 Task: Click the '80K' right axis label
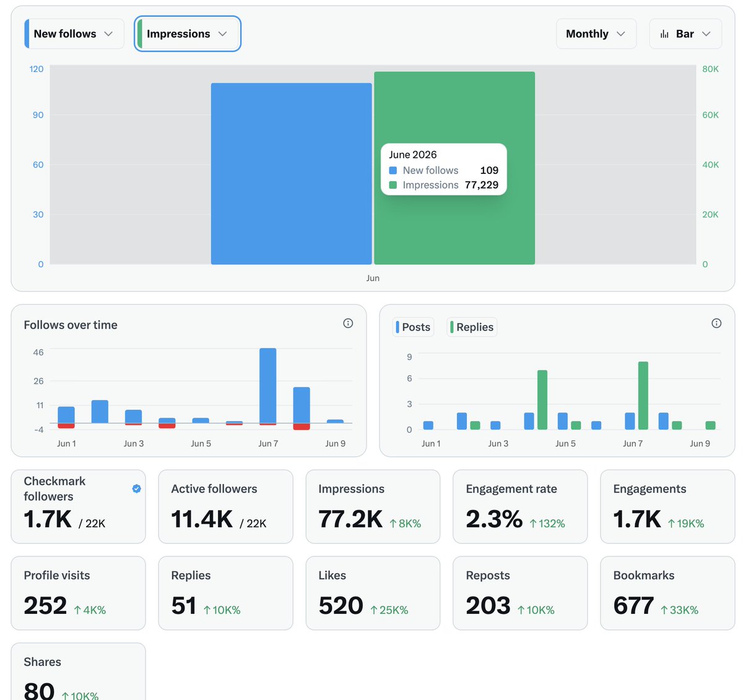point(710,69)
